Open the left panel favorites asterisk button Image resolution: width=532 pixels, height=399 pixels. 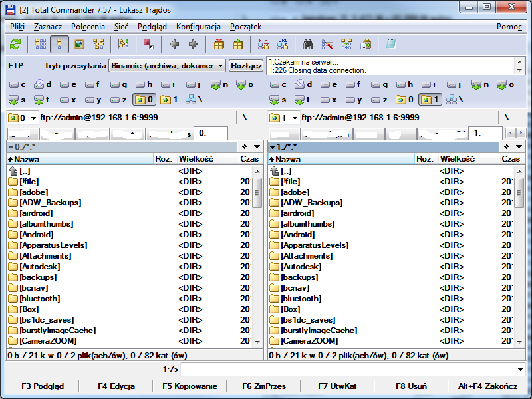click(x=244, y=147)
